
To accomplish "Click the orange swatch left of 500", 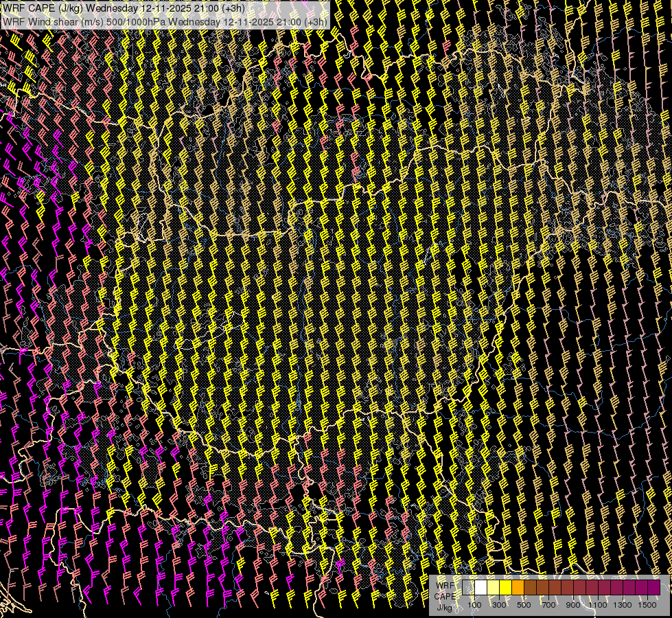I will (518, 587).
